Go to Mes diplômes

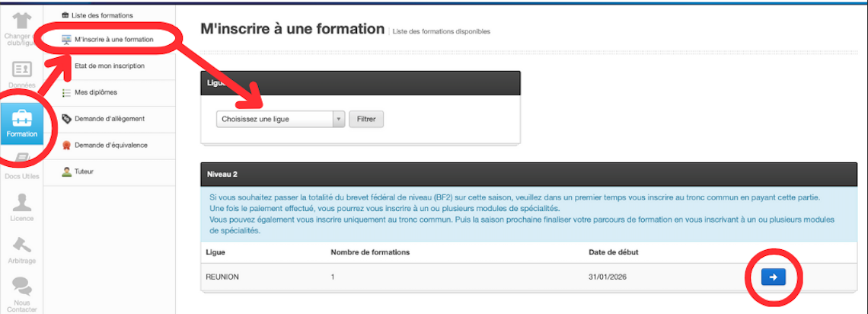pos(95,92)
